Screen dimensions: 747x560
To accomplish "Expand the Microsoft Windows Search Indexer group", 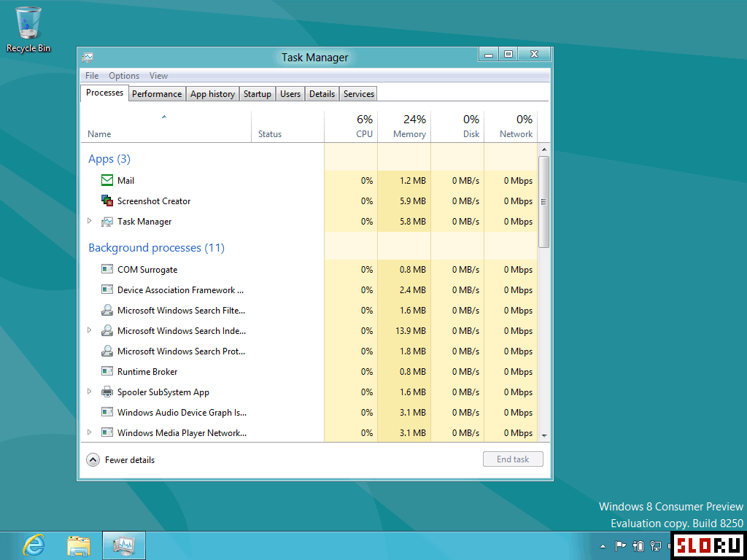I will (90, 330).
